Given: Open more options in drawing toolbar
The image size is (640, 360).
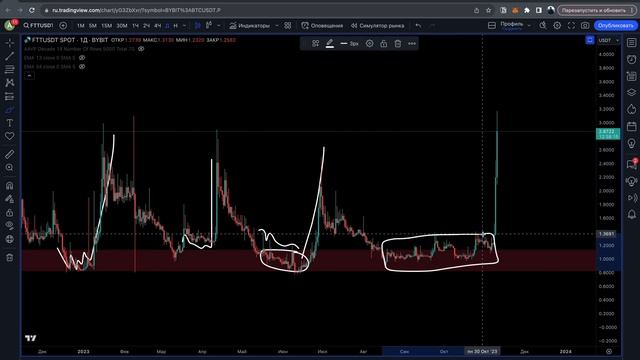Looking at the screenshot, I should (412, 44).
